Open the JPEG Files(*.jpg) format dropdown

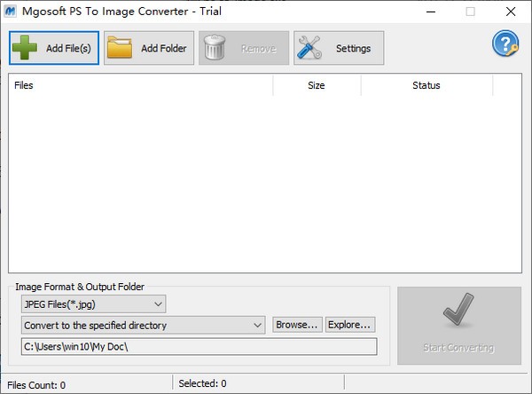tap(94, 304)
